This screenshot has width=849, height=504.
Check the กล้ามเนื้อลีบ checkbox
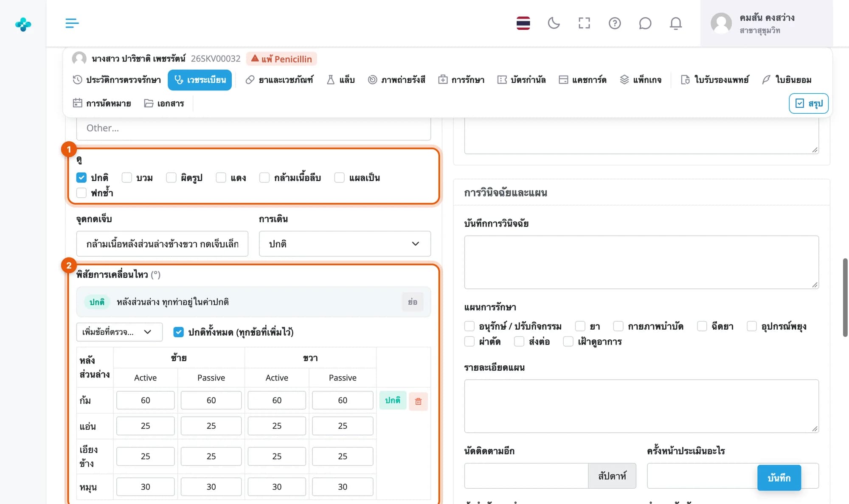click(x=264, y=177)
